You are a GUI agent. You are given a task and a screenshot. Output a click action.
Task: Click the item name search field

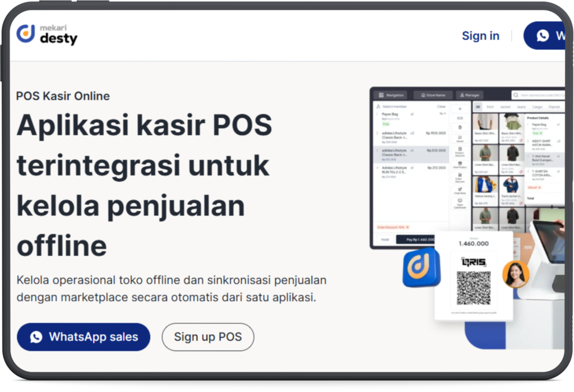click(539, 95)
